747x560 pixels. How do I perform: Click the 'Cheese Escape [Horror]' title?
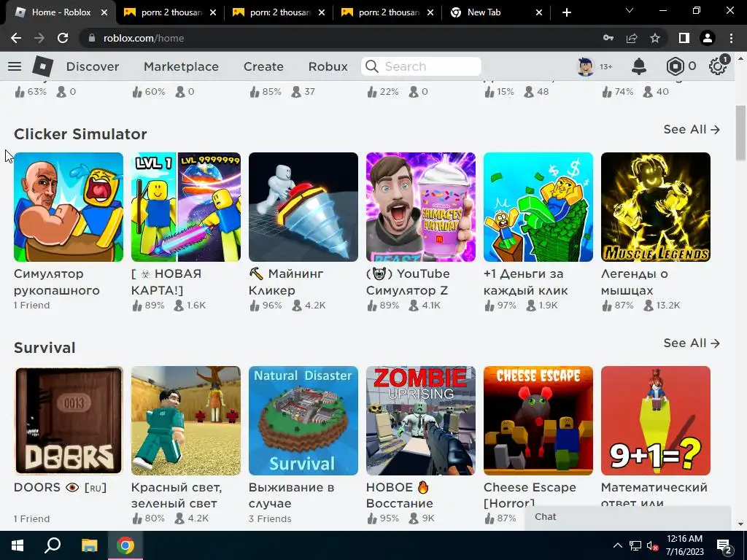(x=530, y=495)
